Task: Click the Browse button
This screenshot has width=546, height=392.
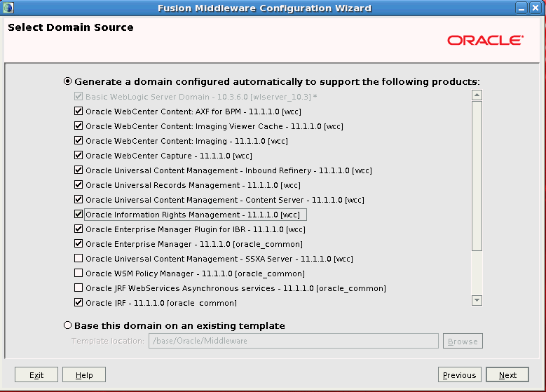Action: tap(463, 341)
